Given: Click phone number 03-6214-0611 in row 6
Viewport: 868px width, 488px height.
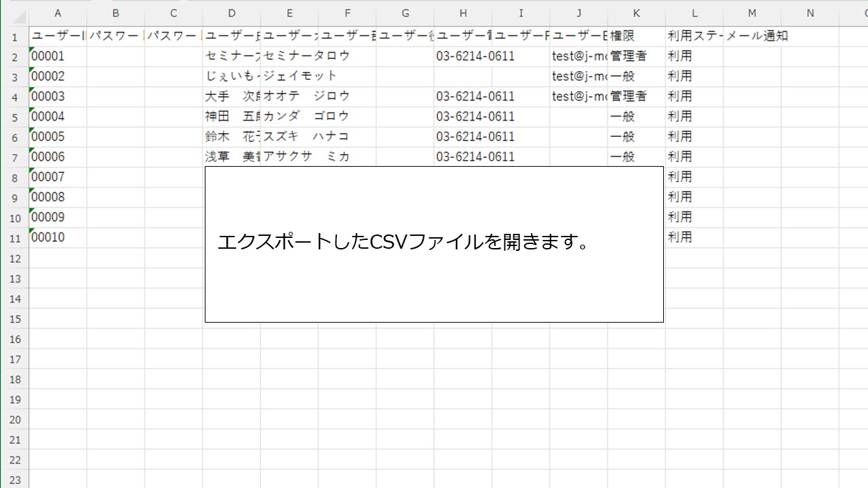Looking at the screenshot, I should click(463, 137).
